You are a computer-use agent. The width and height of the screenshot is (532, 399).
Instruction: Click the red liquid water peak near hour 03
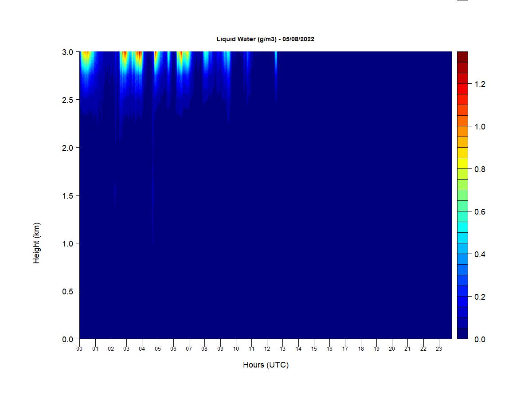point(125,55)
